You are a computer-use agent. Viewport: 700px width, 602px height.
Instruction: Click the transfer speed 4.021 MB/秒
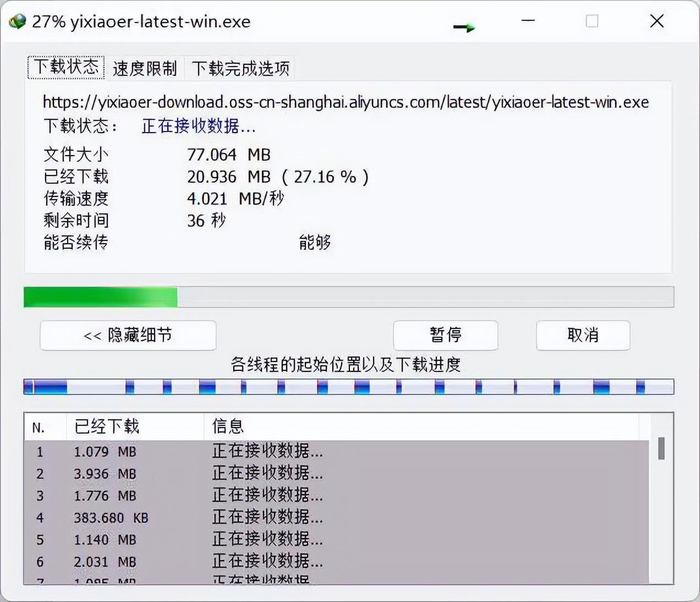click(236, 199)
